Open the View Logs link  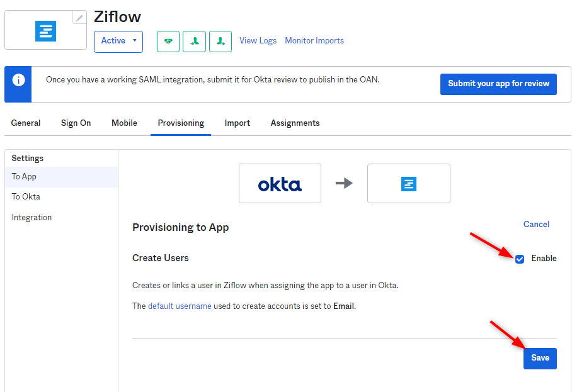pos(258,41)
